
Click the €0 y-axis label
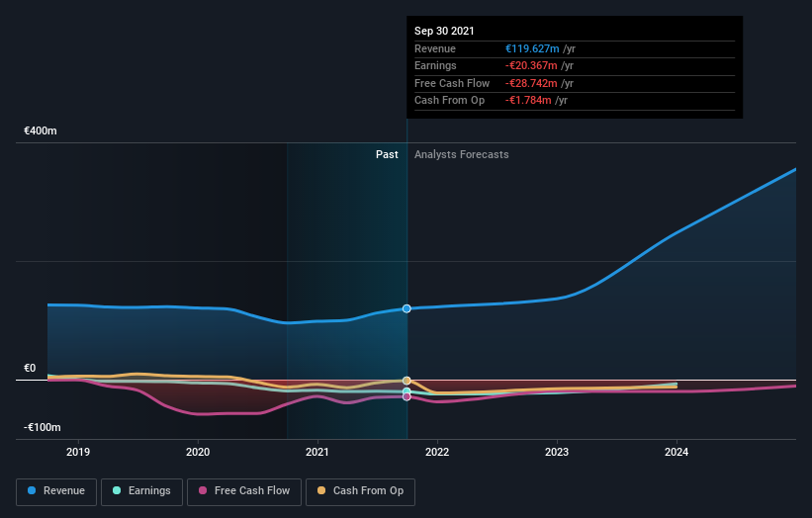pyautogui.click(x=30, y=368)
